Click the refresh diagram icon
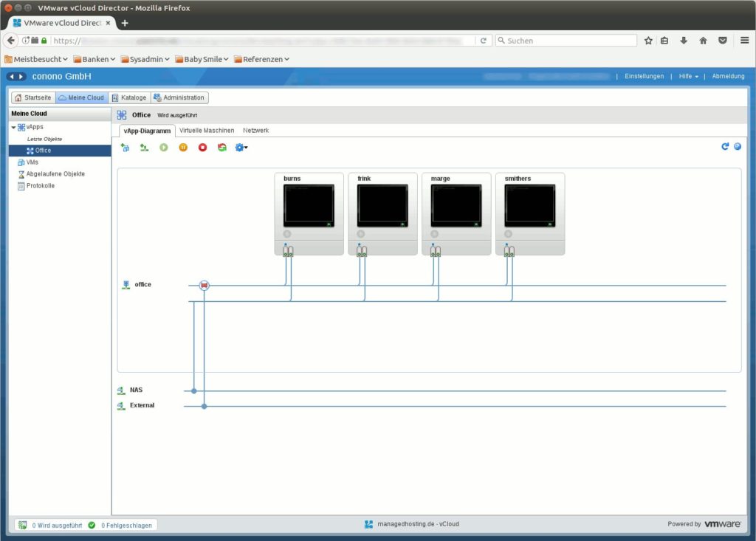The height and width of the screenshot is (541, 756). point(725,147)
